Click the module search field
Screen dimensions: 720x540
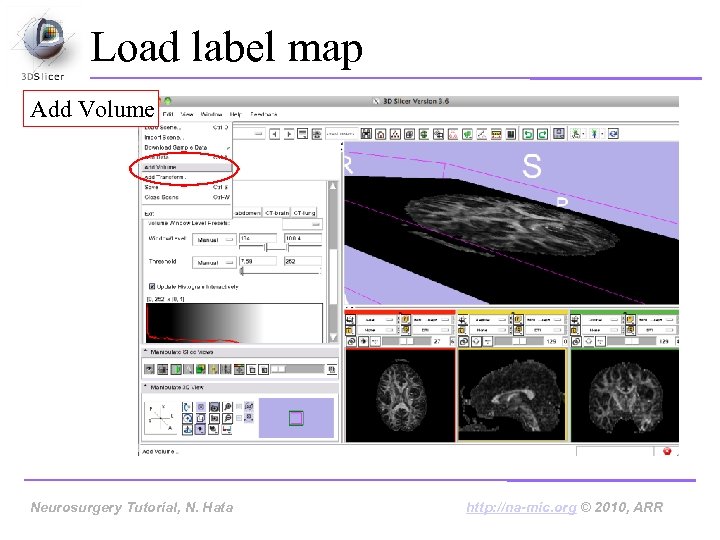pos(341,134)
